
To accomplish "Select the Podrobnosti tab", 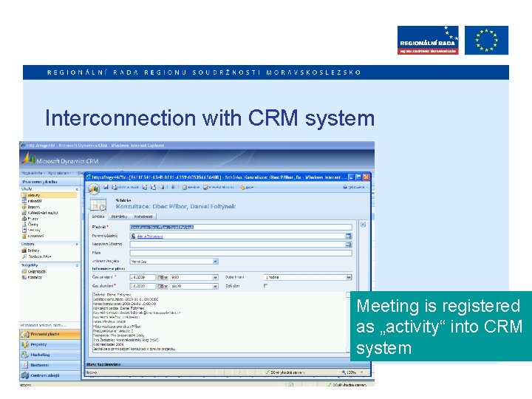I will coord(143,216).
